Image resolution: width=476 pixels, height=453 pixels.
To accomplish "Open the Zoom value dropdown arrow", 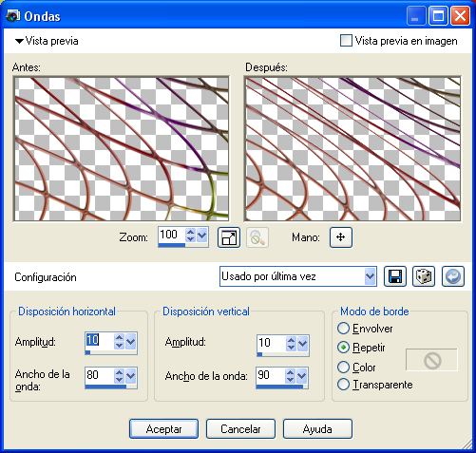I will click(x=201, y=235).
